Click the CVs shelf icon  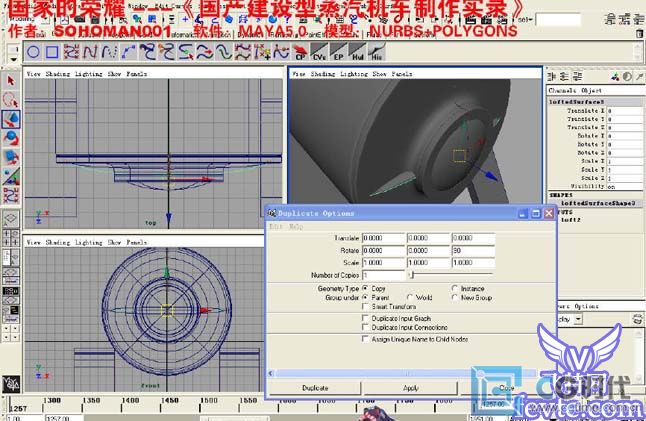coord(319,52)
